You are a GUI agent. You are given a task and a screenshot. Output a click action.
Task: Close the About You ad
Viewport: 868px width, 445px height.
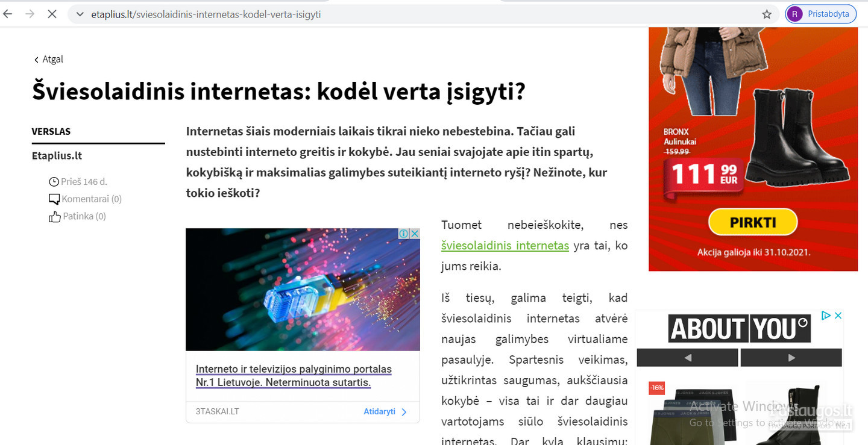pos(837,316)
